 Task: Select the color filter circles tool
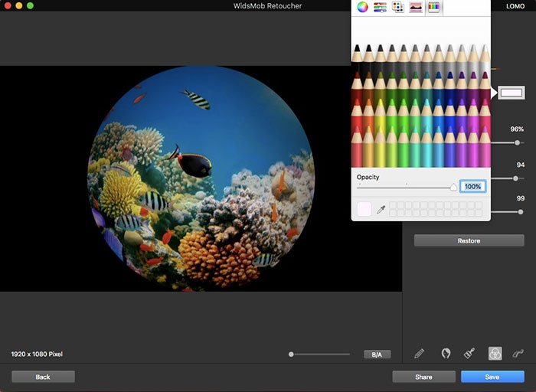pos(495,354)
